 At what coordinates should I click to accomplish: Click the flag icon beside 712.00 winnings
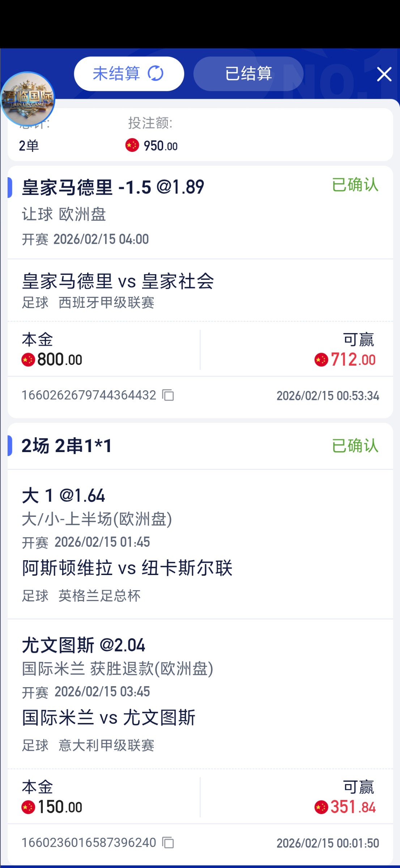(x=321, y=360)
